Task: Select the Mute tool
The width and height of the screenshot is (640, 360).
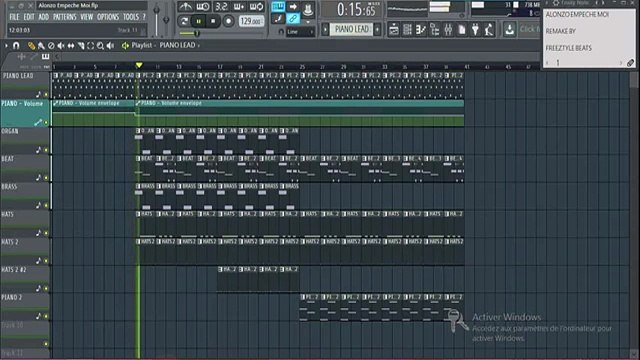Action: point(61,46)
